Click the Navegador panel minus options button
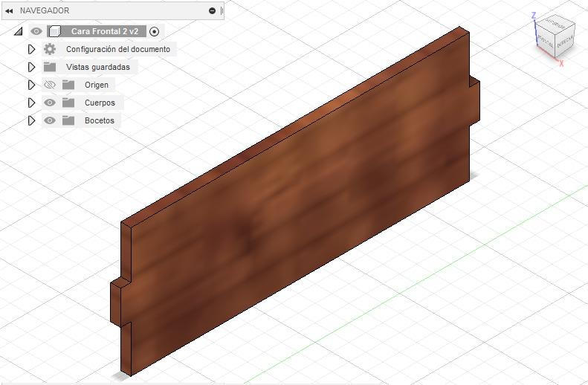Screen dimensions: 588x385 (x=213, y=11)
